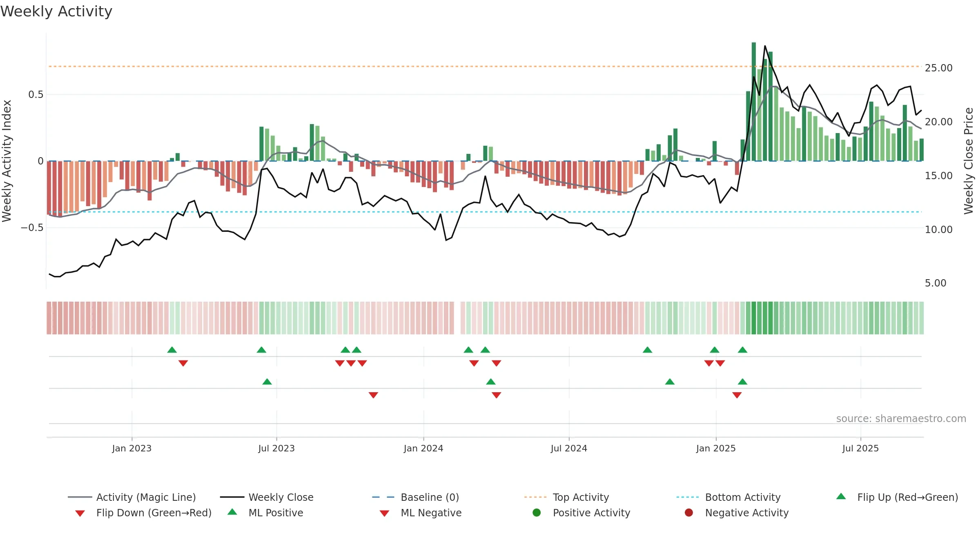The width and height of the screenshot is (980, 551).
Task: Toggle the Baseline (0) legend entry
Action: pyautogui.click(x=416, y=497)
